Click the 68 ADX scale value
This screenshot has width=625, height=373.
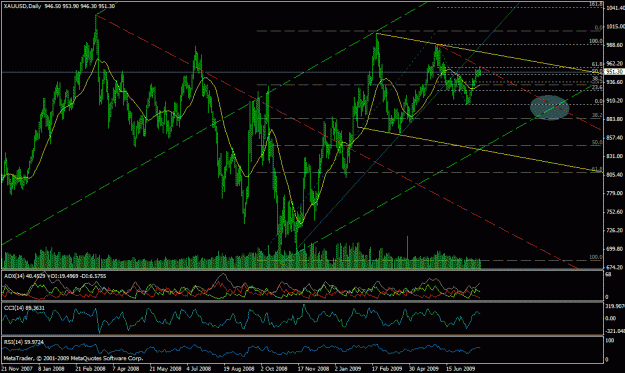pyautogui.click(x=608, y=275)
